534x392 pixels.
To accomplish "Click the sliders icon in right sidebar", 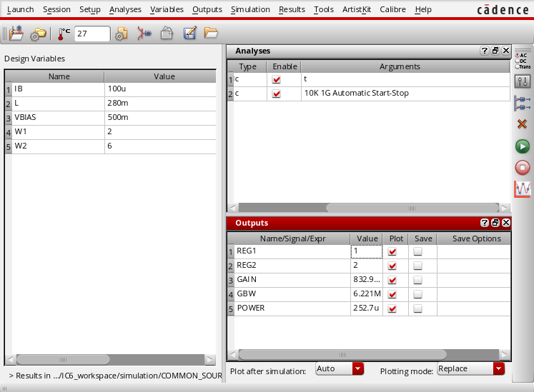I will click(x=523, y=81).
